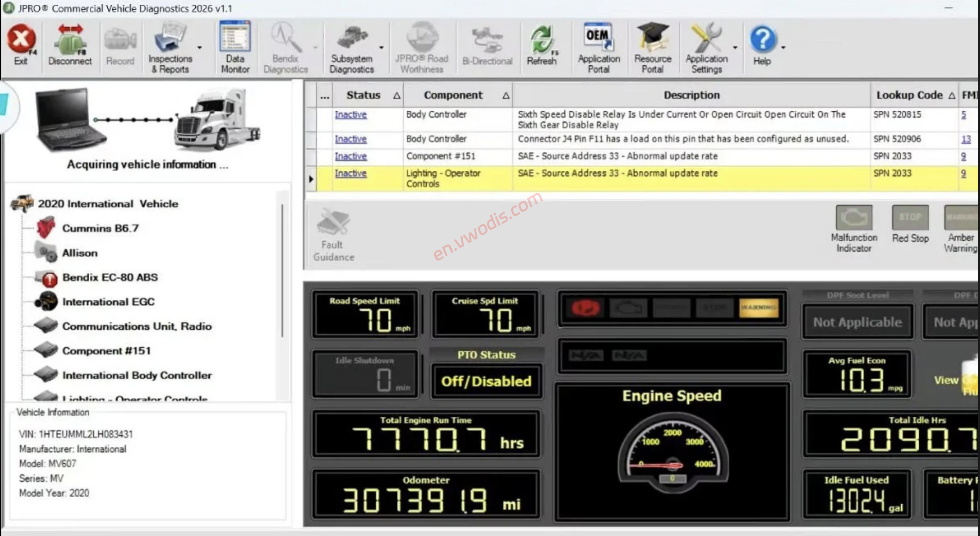Expand Inspections & Reports dropdown arrow
This screenshot has height=536, width=980.
(199, 47)
